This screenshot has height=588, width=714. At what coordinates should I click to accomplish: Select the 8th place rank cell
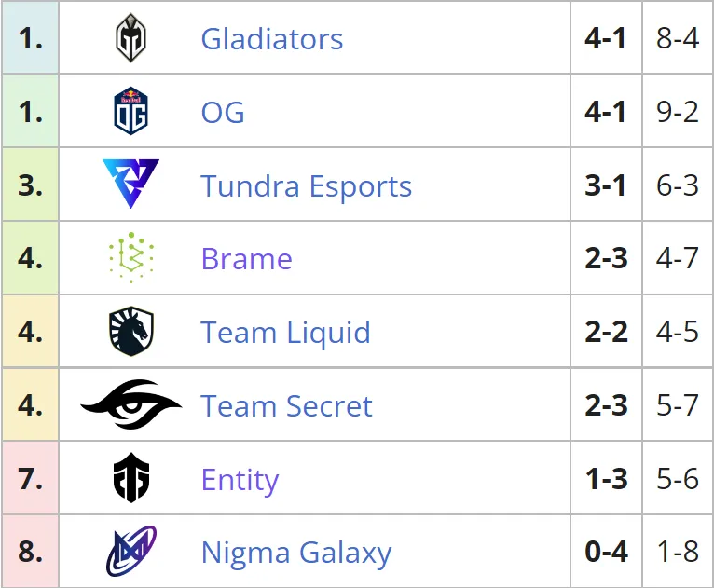pyautogui.click(x=31, y=551)
